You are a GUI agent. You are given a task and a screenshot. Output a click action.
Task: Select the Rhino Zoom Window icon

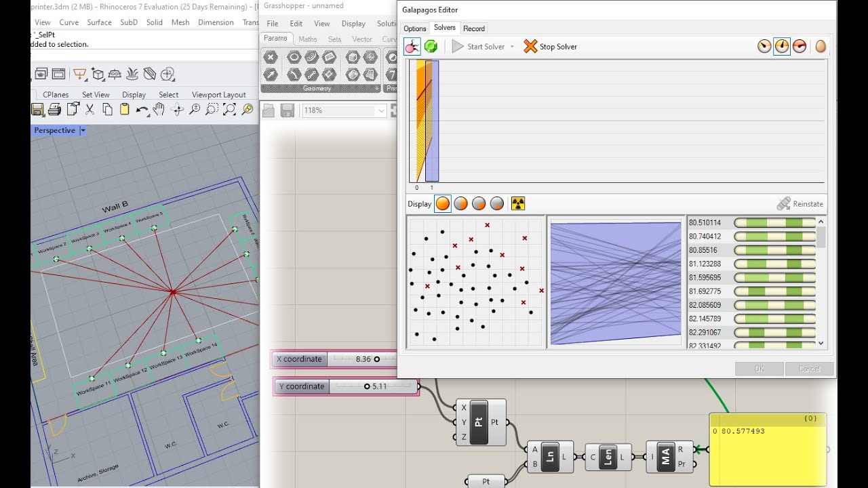pos(212,109)
